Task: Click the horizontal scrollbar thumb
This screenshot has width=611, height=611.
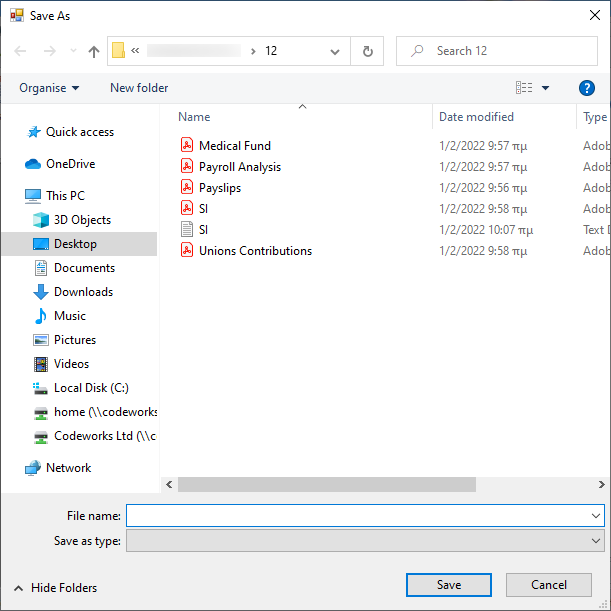Action: pyautogui.click(x=327, y=484)
